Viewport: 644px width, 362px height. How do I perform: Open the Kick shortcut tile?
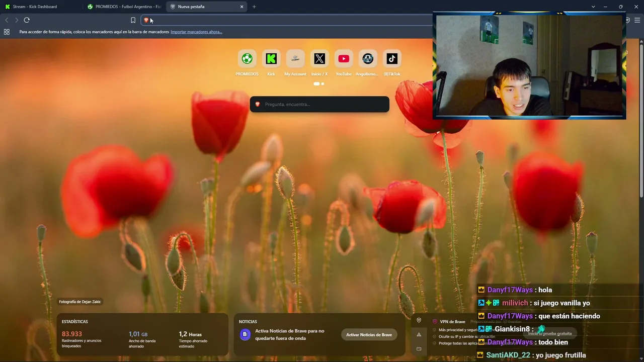(271, 59)
